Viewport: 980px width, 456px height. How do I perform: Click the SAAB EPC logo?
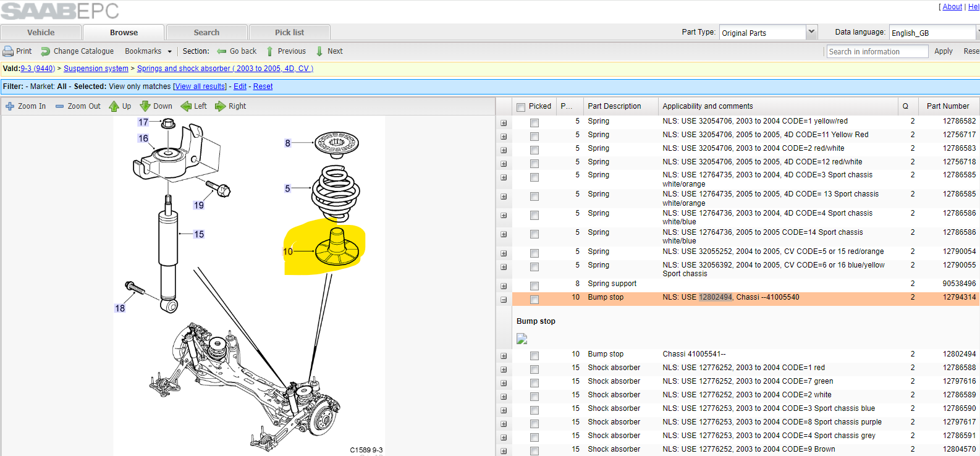(60, 11)
